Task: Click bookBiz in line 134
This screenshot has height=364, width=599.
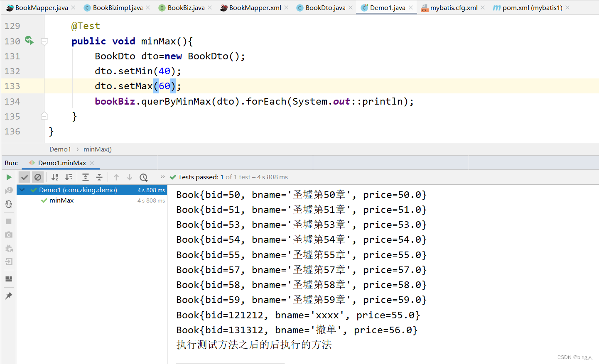Action: coord(115,101)
